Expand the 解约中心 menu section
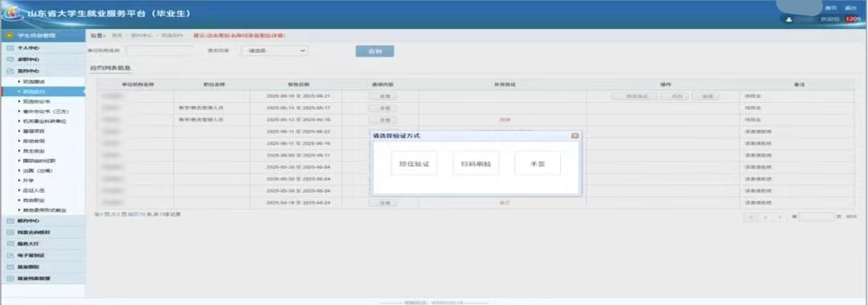 click(x=43, y=221)
